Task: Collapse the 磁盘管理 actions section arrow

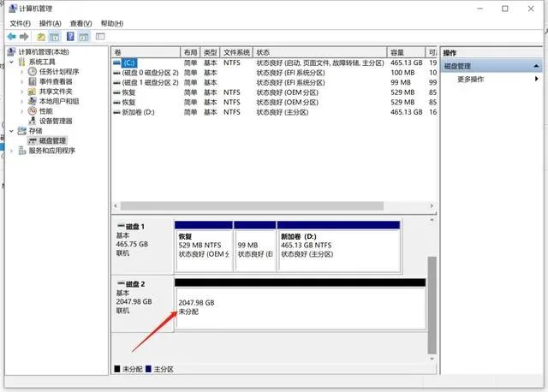Action: [x=536, y=66]
